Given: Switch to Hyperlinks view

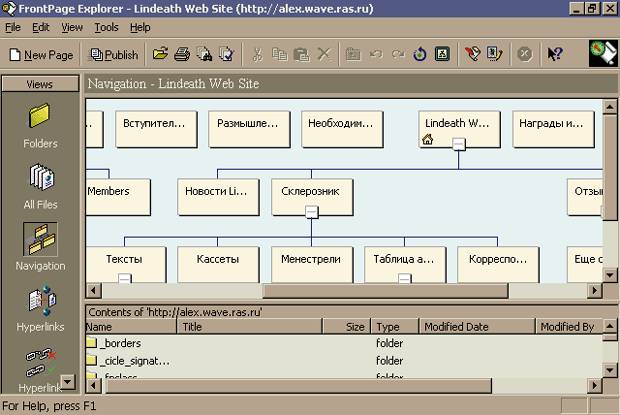Looking at the screenshot, I should click(40, 308).
